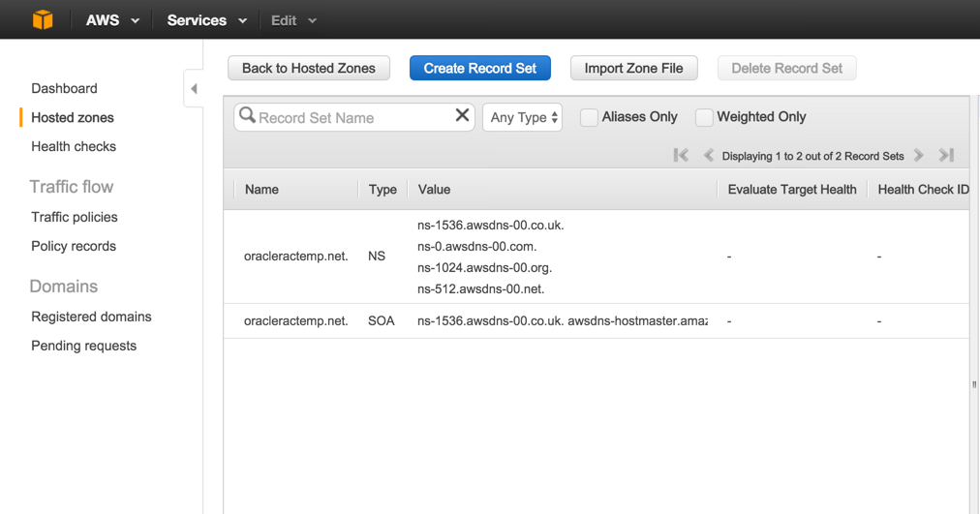Click the Evaluate Target Health column header
This screenshot has width=980, height=514.
792,189
